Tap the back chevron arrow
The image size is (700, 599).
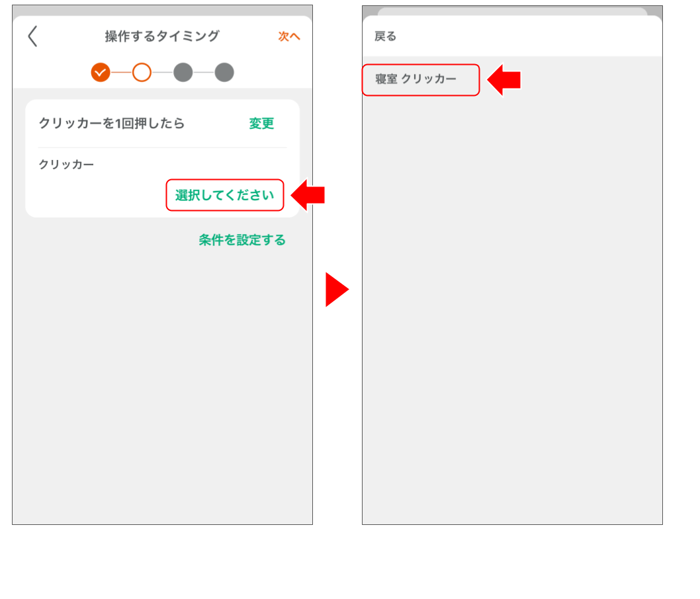tap(32, 36)
